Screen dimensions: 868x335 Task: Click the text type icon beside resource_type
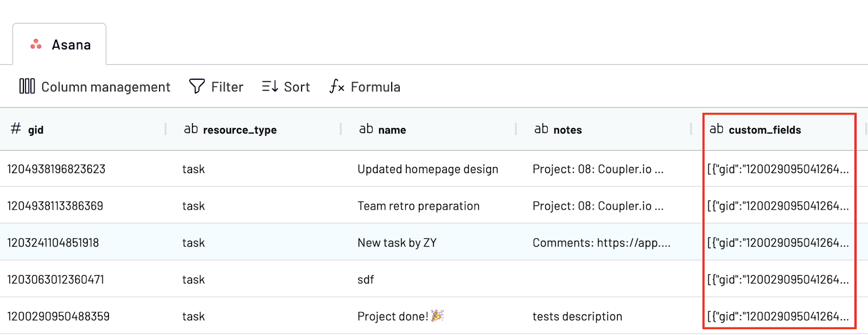coord(191,129)
